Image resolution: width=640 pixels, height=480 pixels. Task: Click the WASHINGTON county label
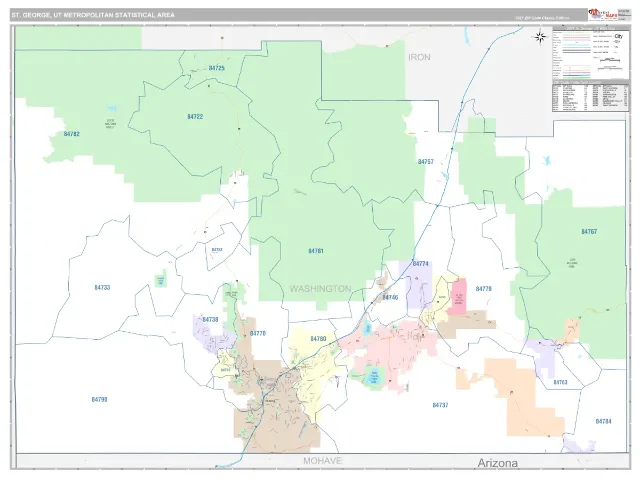[320, 289]
